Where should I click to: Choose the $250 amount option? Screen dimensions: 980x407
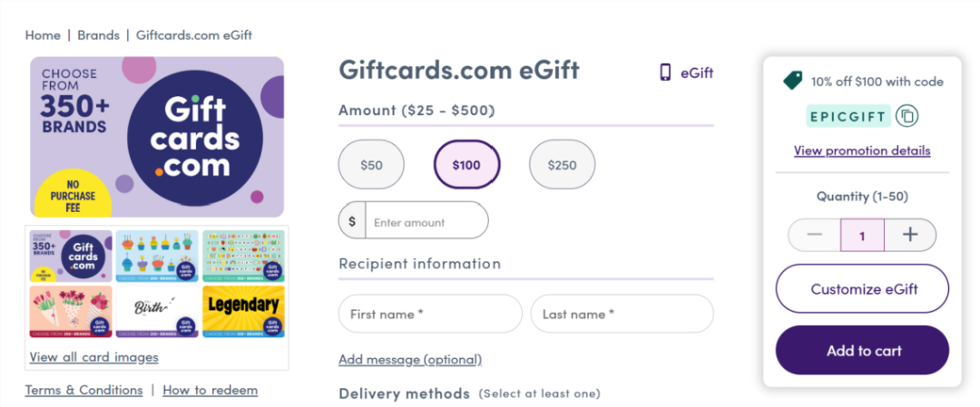(562, 165)
